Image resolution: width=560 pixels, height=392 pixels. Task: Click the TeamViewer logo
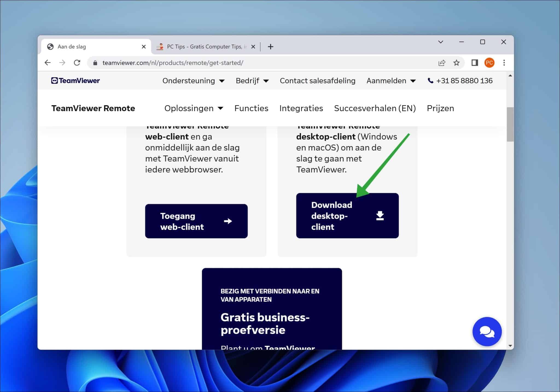tap(75, 81)
